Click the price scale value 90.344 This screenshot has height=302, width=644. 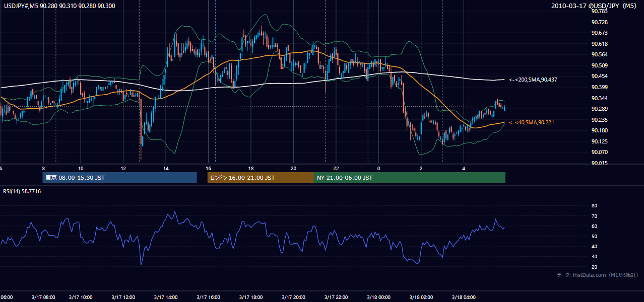point(600,98)
